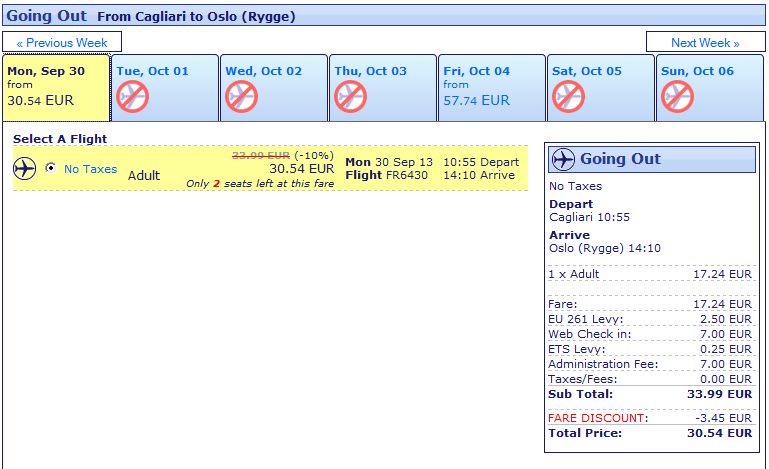Select the Sun, Oct 06 tab
769x469 pixels.
click(710, 88)
